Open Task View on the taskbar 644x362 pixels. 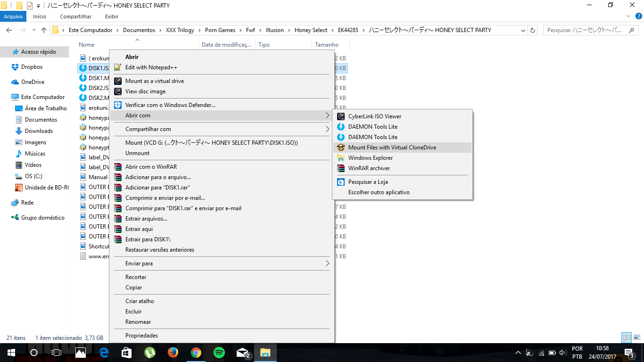(57, 353)
